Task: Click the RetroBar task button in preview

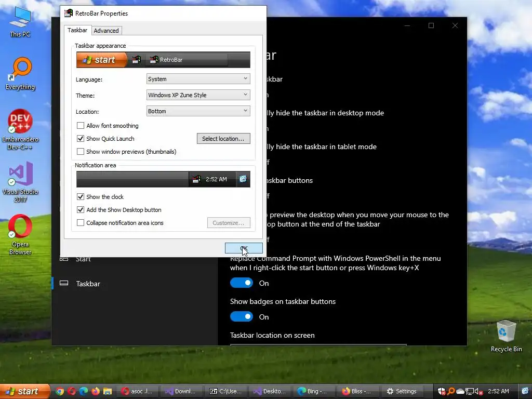Action: click(187, 60)
